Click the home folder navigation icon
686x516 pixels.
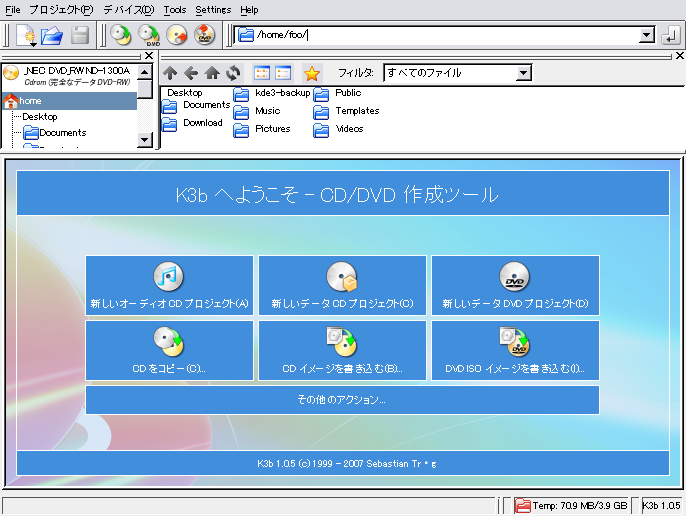[212, 73]
